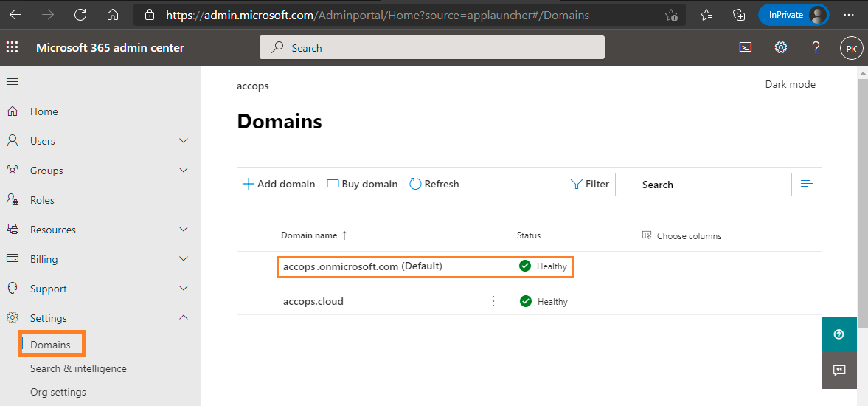This screenshot has height=406, width=868.
Task: Collapse the Settings navigation section
Action: [184, 318]
